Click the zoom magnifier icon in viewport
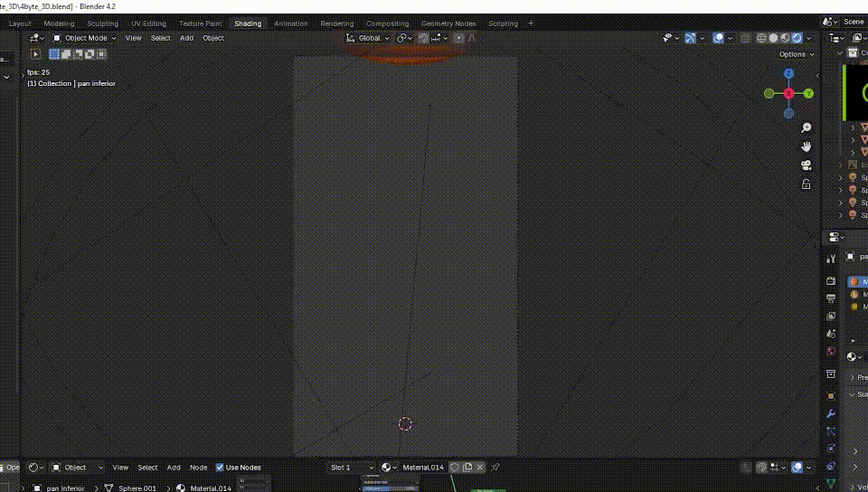Viewport: 868px width, 492px height. 806,128
